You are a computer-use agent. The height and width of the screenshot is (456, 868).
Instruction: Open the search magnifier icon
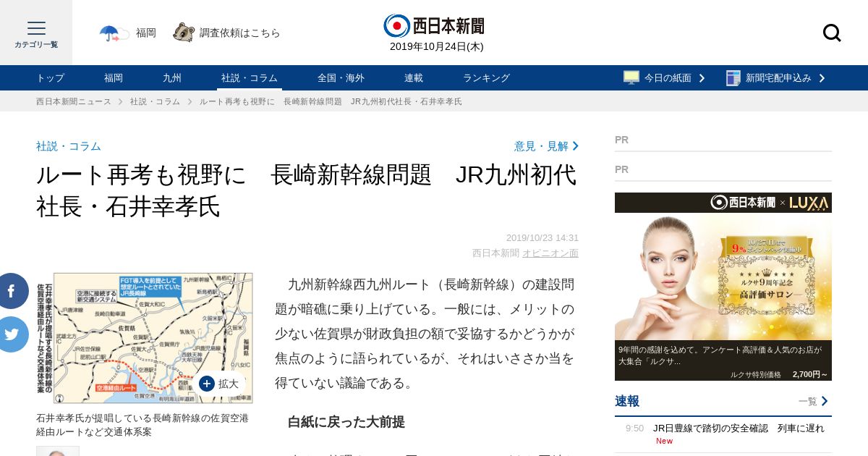click(x=832, y=33)
